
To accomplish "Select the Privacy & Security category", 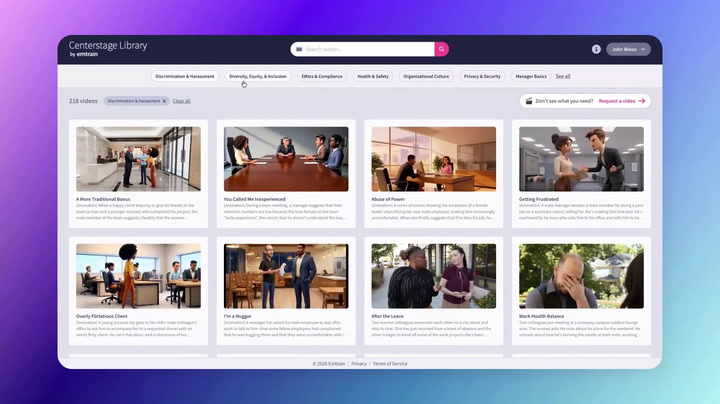I will (482, 76).
